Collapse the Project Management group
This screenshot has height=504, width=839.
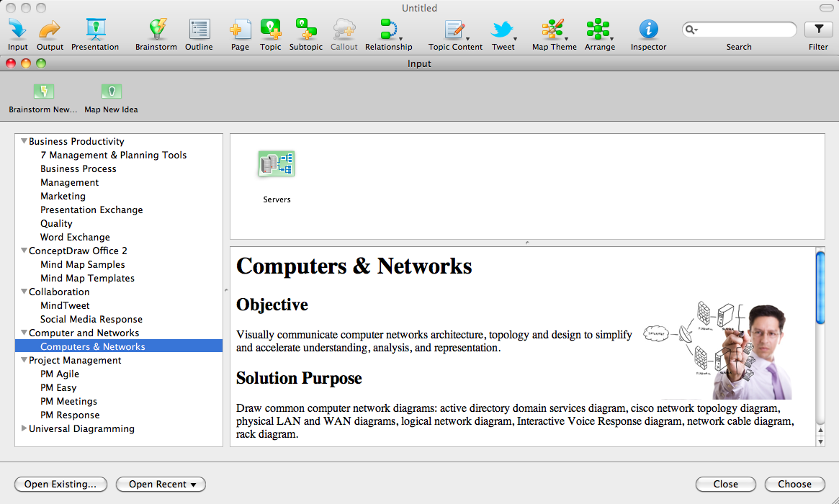[x=24, y=360]
